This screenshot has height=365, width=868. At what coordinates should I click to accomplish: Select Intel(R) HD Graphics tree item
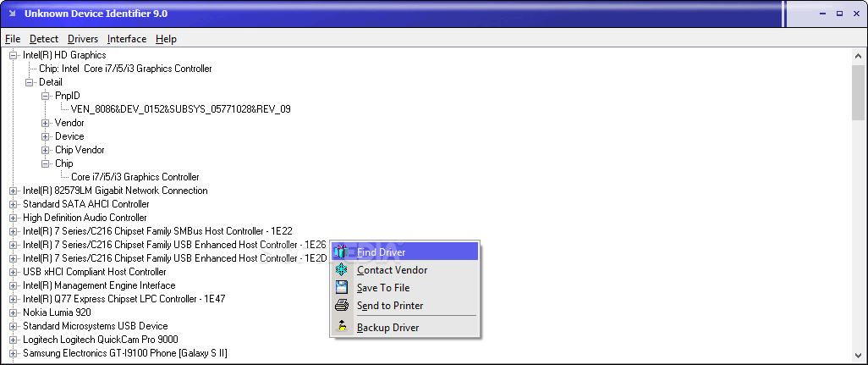(x=64, y=55)
